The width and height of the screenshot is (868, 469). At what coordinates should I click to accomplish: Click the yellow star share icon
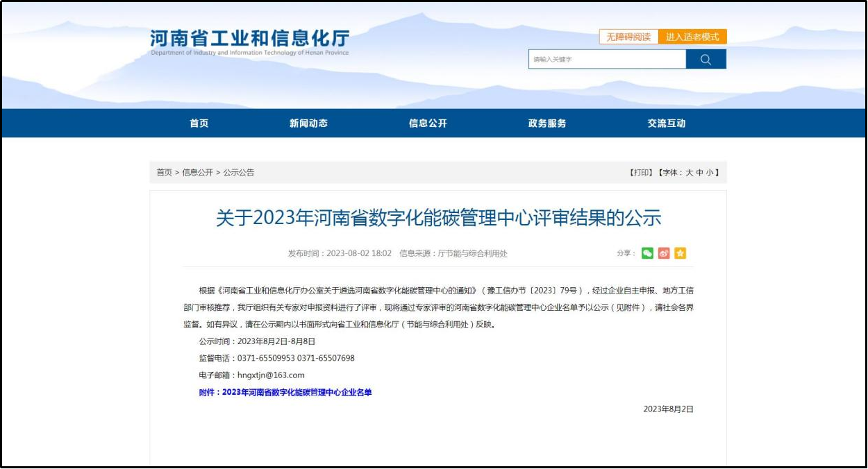(680, 253)
